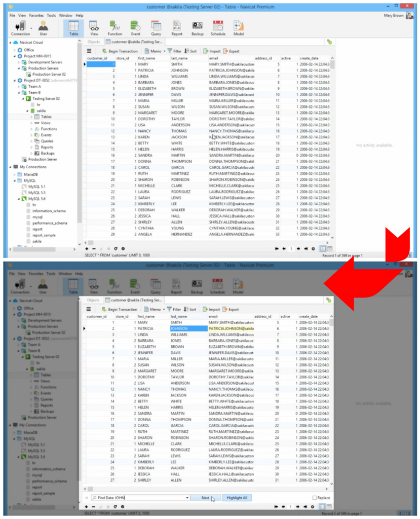Viewport: 420px width, 519px height.
Task: Click the Sort button in top window
Action: click(190, 51)
